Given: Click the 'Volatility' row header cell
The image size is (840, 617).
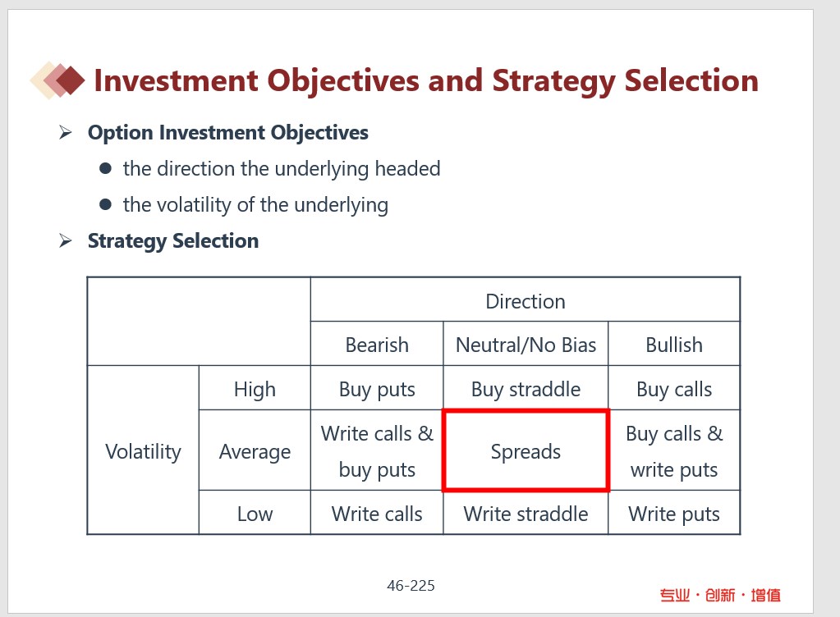Looking at the screenshot, I should coord(143,451).
